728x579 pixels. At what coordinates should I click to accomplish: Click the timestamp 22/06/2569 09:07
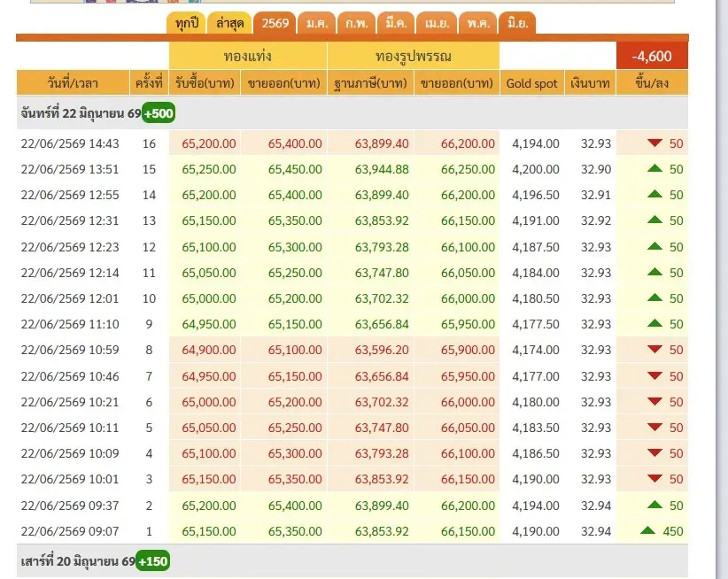point(70,531)
